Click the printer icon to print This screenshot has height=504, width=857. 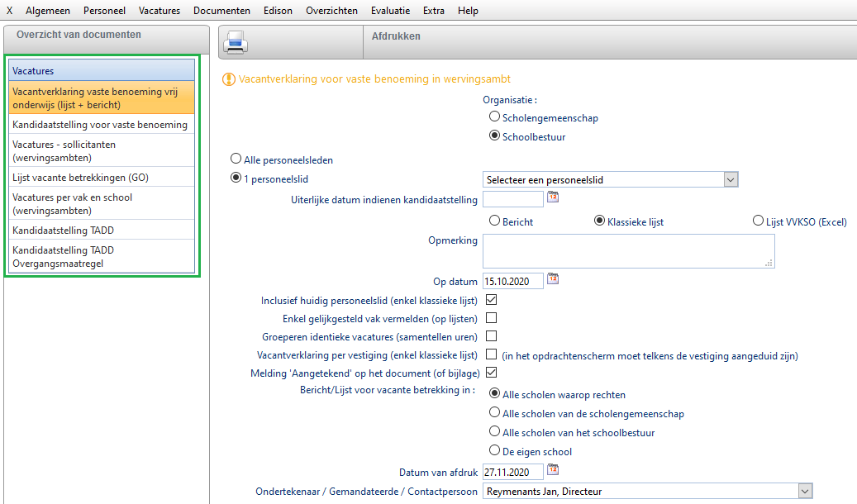pos(236,41)
